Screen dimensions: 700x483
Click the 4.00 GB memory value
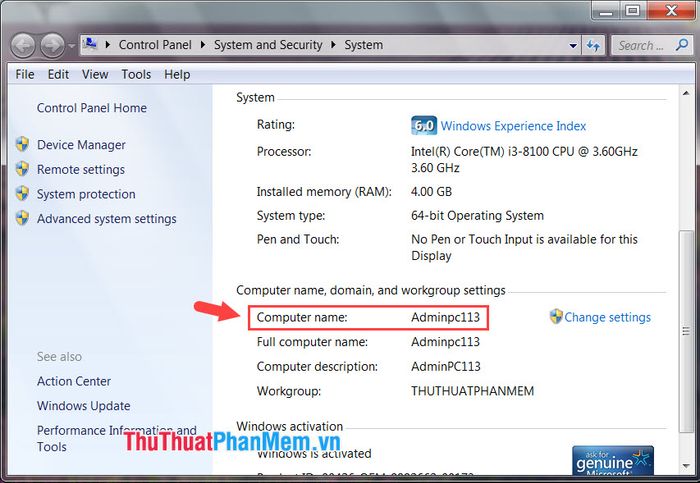pos(431,192)
